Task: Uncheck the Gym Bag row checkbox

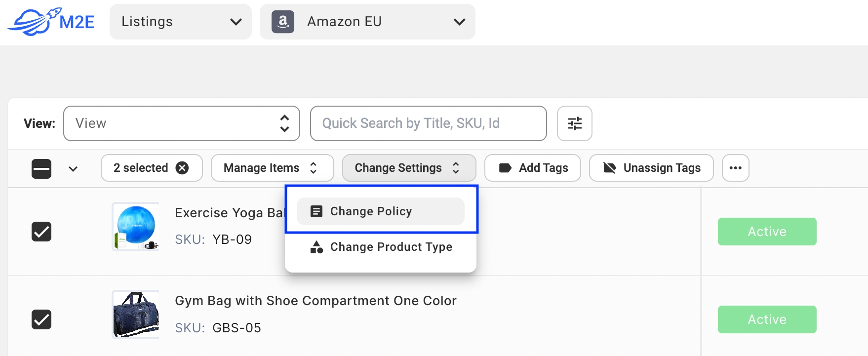Action: [x=41, y=319]
